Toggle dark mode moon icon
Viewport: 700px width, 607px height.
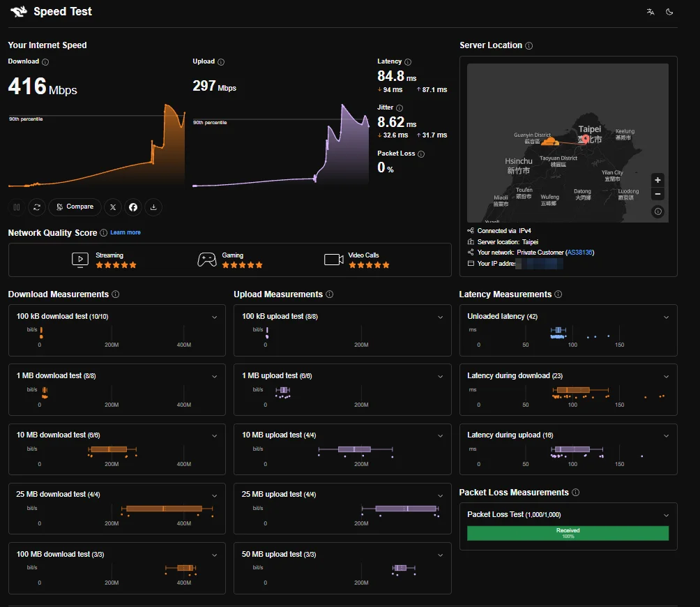click(x=669, y=12)
